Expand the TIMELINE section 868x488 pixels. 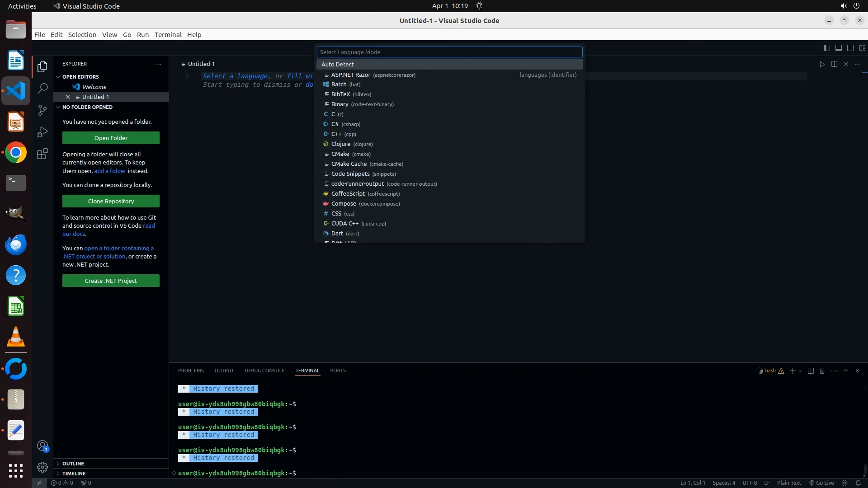pos(74,474)
